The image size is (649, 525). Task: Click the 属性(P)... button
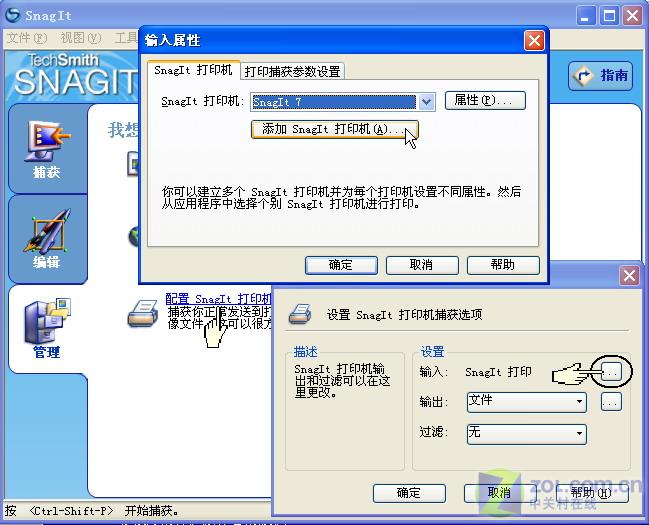click(485, 101)
